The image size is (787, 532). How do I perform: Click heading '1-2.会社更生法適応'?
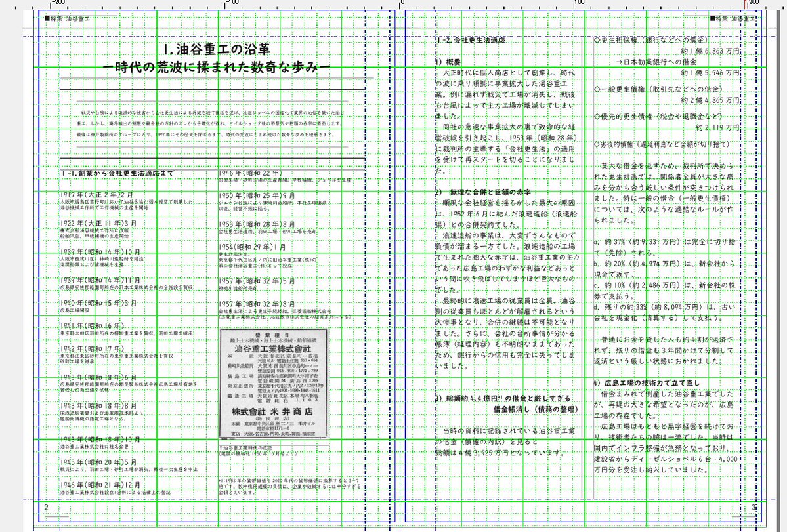[470, 40]
